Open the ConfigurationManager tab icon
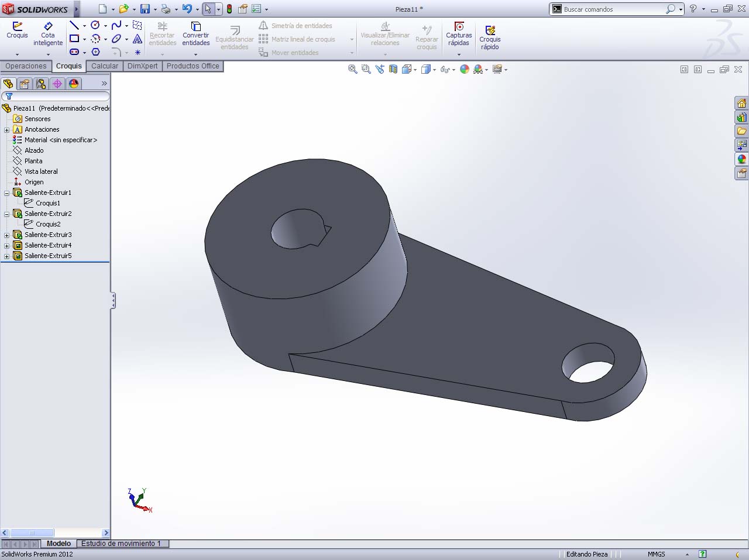The height and width of the screenshot is (560, 749). 41,84
